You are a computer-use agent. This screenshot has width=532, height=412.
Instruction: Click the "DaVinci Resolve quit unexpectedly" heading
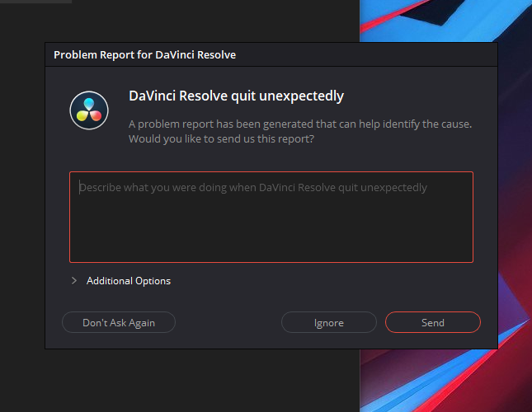[x=236, y=96]
